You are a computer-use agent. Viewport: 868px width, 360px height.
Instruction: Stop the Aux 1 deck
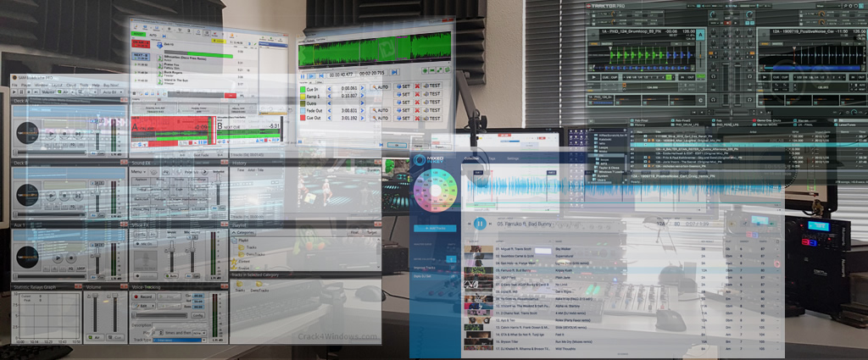71,258
